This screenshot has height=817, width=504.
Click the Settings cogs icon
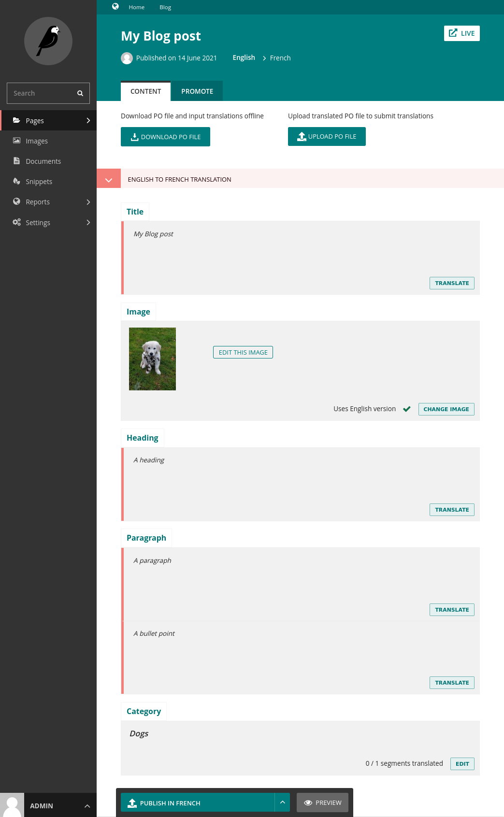(16, 222)
